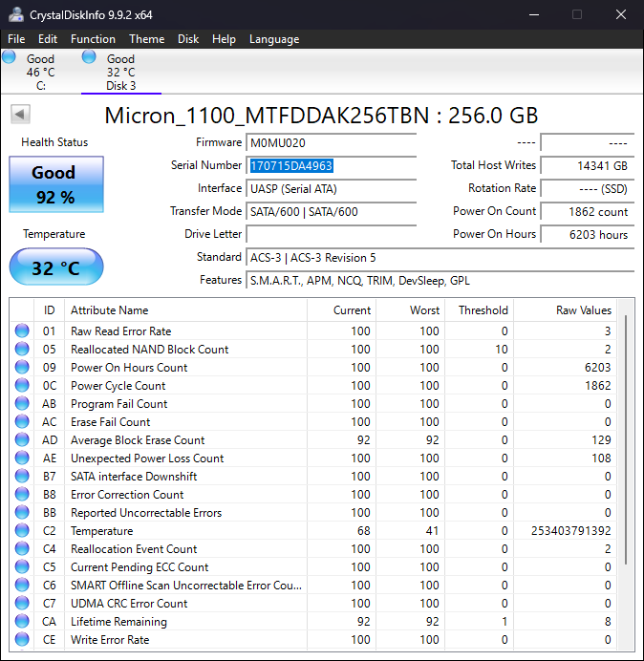The height and width of the screenshot is (661, 644).
Task: Click status icon for Raw Read Error Rate
Action: tap(22, 330)
